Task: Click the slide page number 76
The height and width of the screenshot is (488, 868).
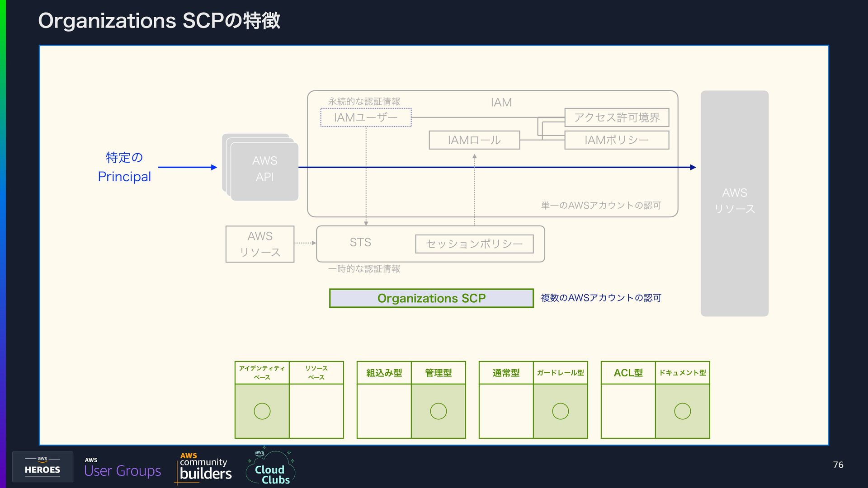Action: 838,465
